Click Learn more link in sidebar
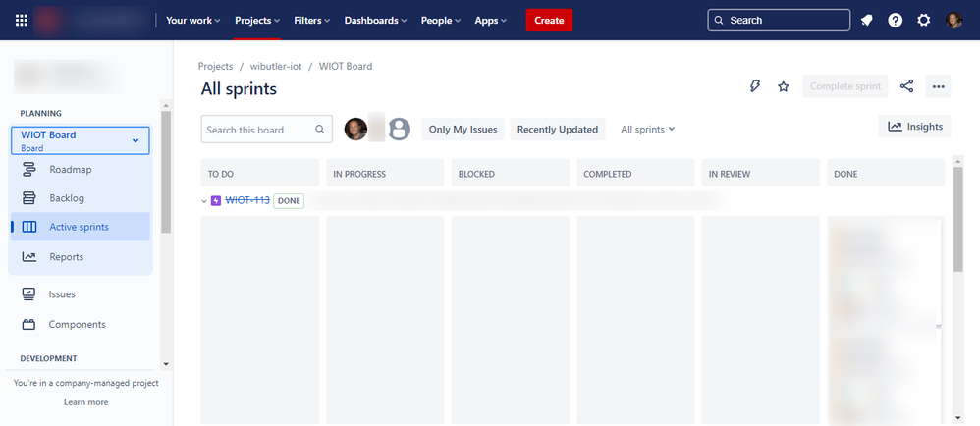Screen dimensions: 980x426 tap(85, 402)
